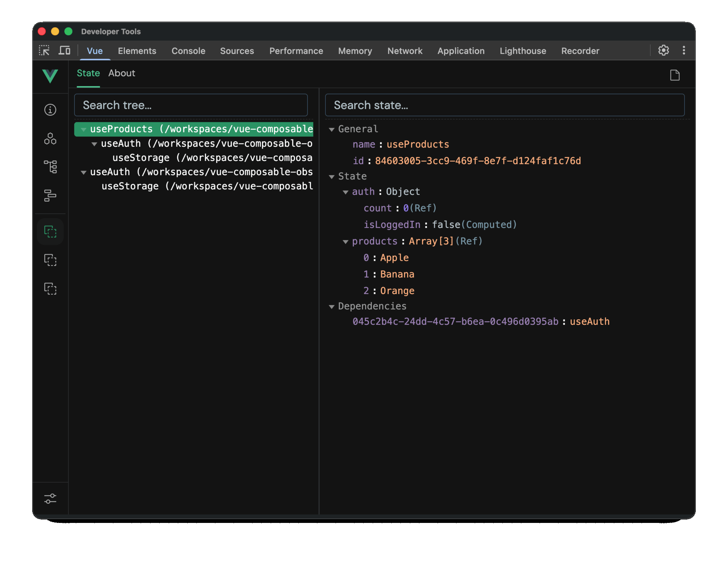Focus the Search state input field
This screenshot has width=728, height=562.
tap(505, 105)
